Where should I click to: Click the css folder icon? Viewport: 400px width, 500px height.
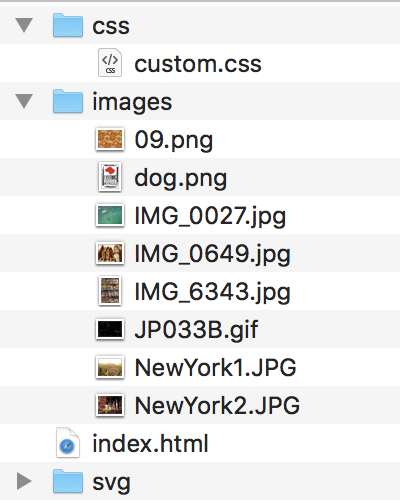(x=68, y=25)
